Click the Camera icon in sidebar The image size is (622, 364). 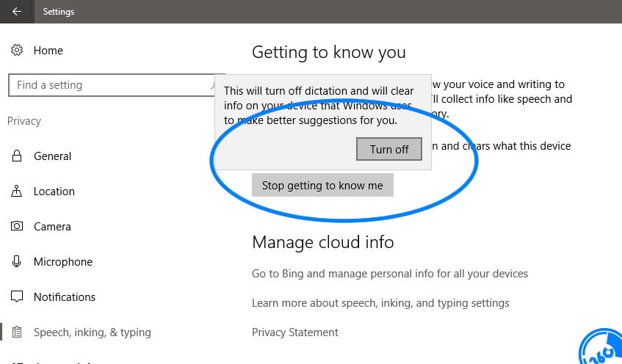[17, 227]
